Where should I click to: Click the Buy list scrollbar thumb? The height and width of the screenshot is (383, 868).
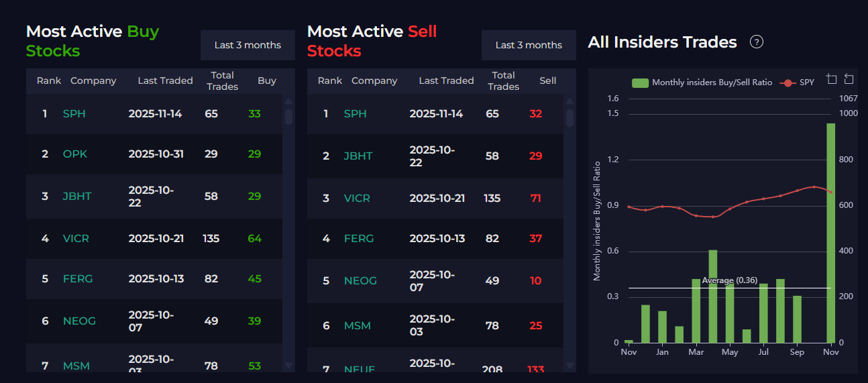pyautogui.click(x=289, y=117)
